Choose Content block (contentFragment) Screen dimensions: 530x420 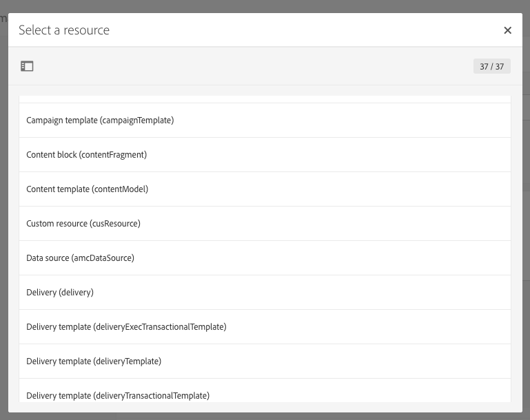coord(87,155)
